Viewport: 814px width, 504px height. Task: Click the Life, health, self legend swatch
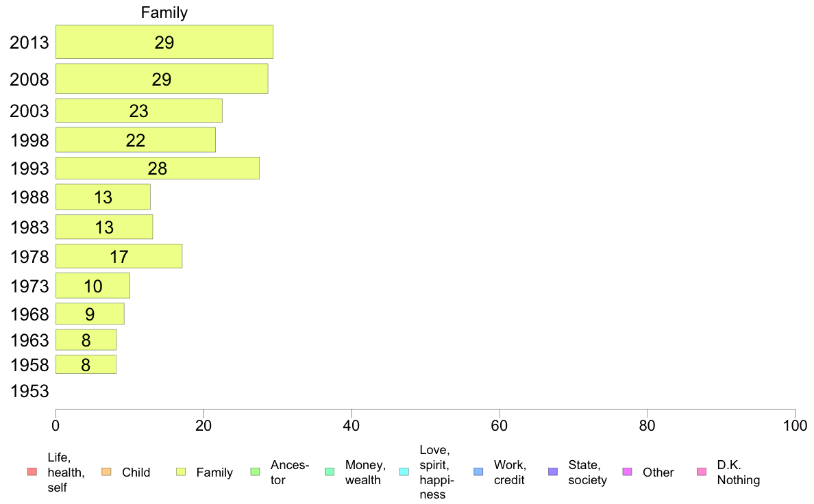click(x=32, y=472)
